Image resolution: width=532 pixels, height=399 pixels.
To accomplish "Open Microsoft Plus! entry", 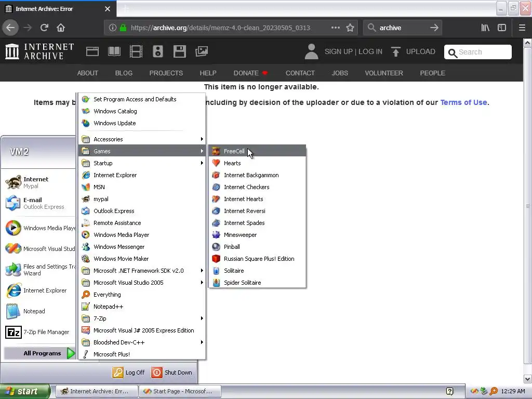I will [x=142, y=354].
